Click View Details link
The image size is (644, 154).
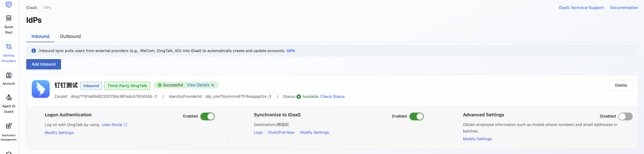point(198,85)
